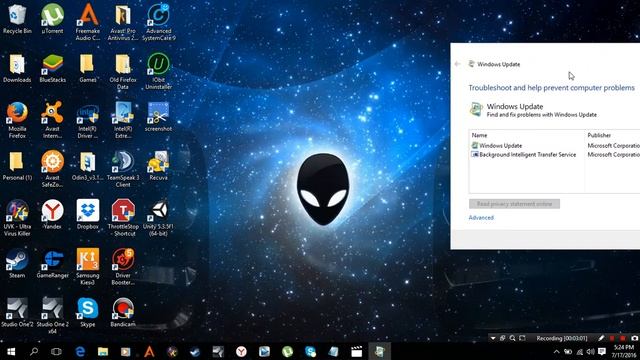Select the screenshot scissors desktop icon
640x360 pixels.
point(158,117)
